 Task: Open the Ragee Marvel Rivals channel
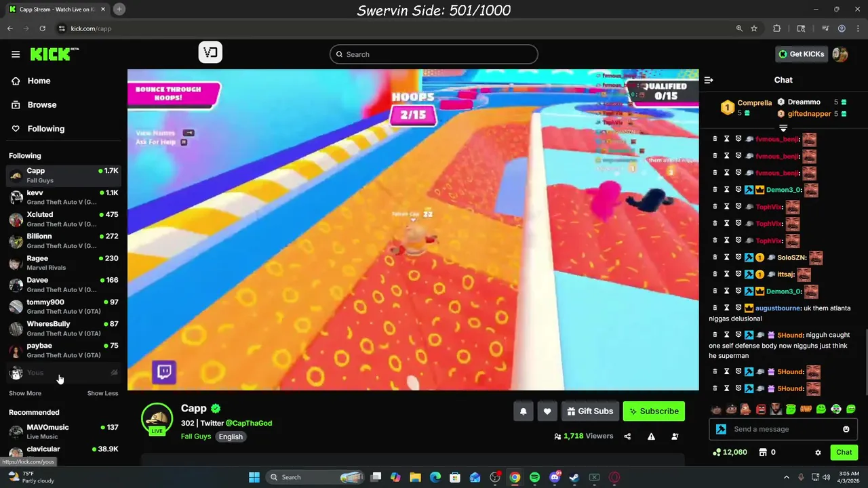point(64,263)
